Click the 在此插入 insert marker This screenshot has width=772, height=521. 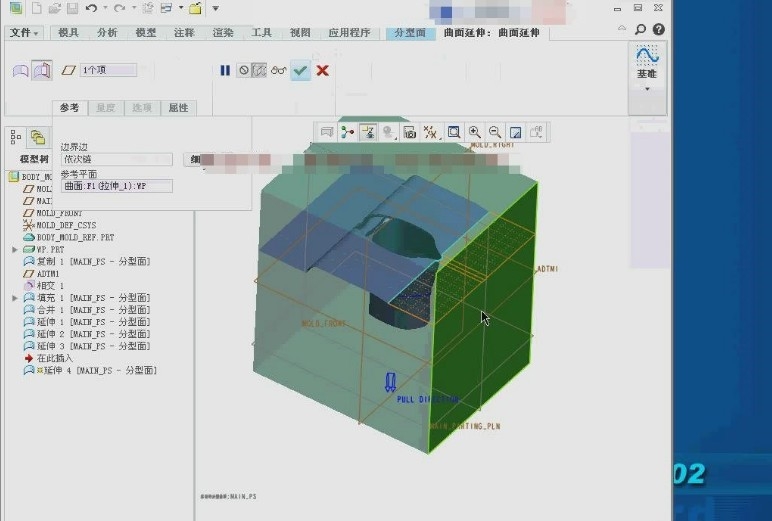48,358
